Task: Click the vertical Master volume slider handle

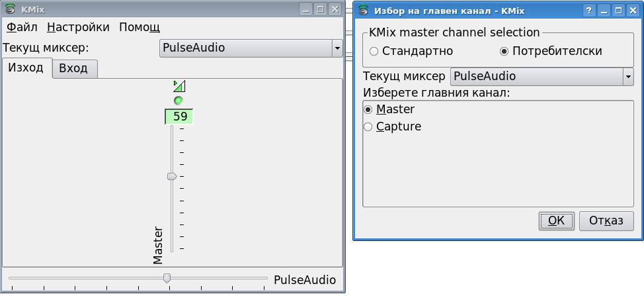Action: coord(172,176)
